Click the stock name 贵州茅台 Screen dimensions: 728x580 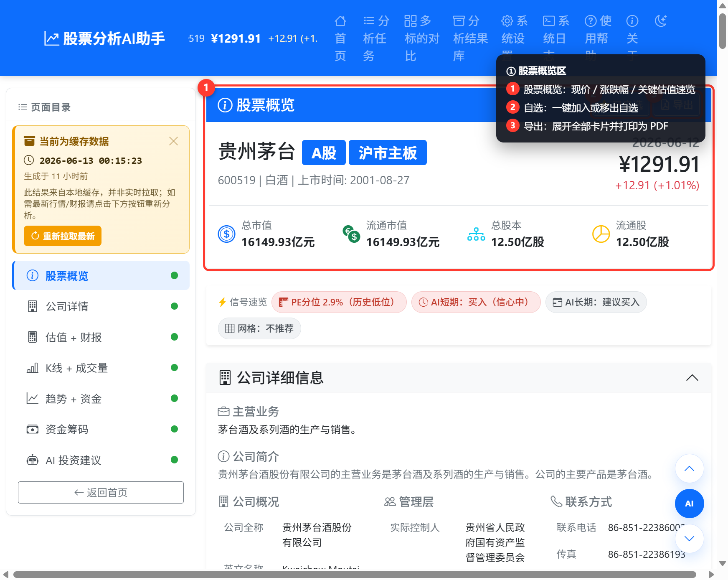(x=257, y=151)
